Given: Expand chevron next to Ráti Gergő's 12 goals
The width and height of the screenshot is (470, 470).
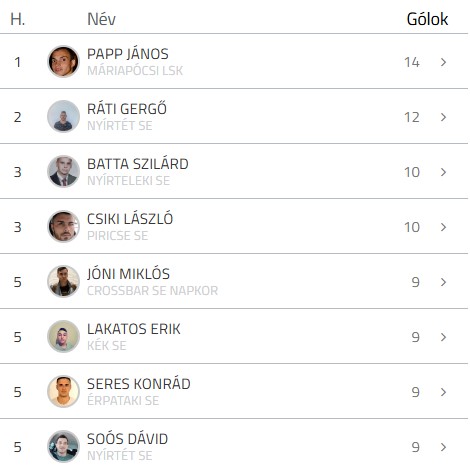Looking at the screenshot, I should click(443, 117).
